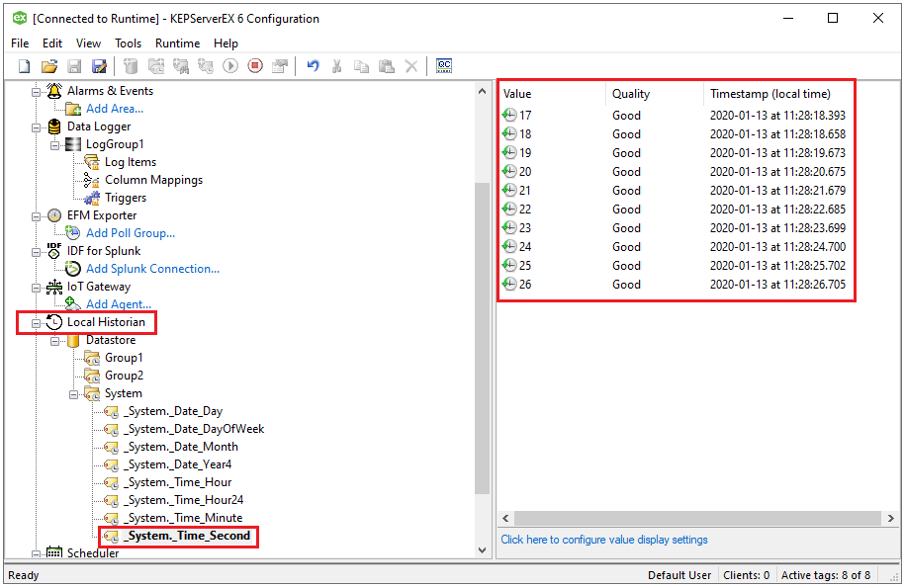Click the Undo arrow in the toolbar
Screen dimensions: 905x588
click(313, 65)
